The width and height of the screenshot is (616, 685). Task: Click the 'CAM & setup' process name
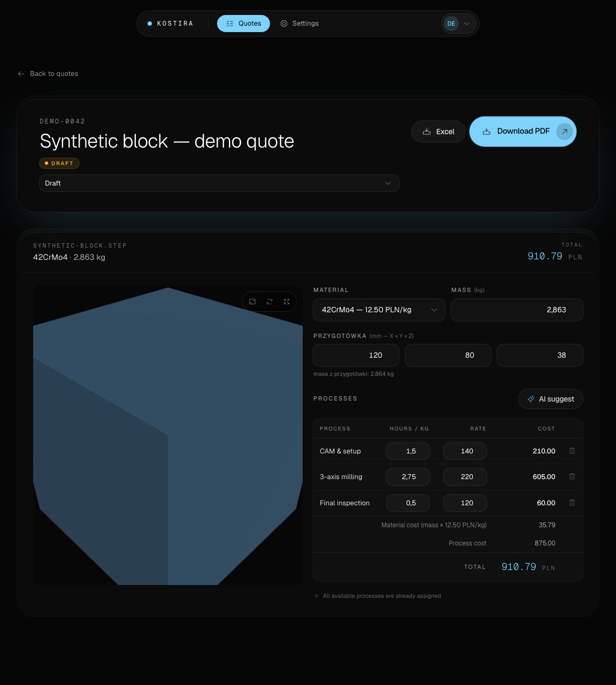pos(340,451)
